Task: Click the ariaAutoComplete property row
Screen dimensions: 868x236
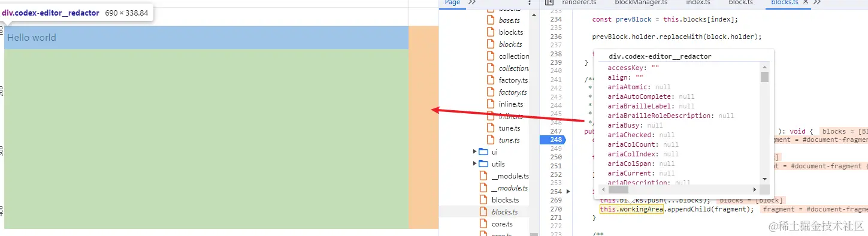Action: coord(651,96)
